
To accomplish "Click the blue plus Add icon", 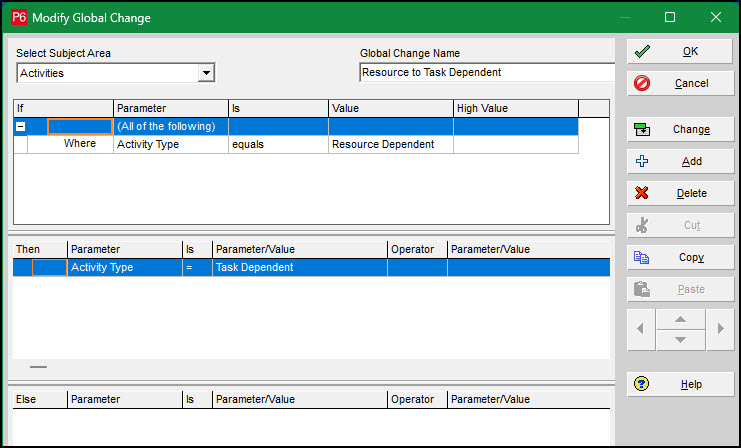I will 642,161.
